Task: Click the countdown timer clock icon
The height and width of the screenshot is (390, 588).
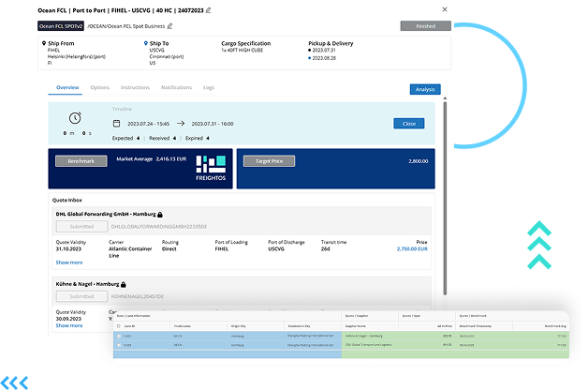Action: click(x=74, y=119)
